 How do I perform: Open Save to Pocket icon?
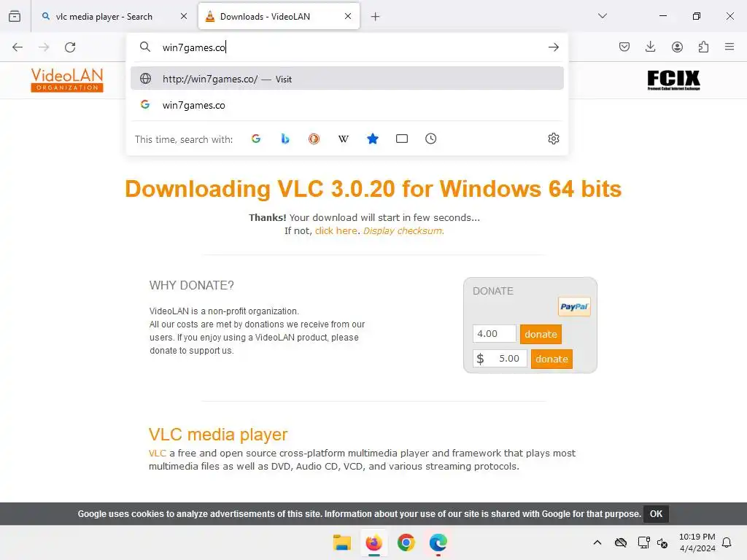point(624,47)
